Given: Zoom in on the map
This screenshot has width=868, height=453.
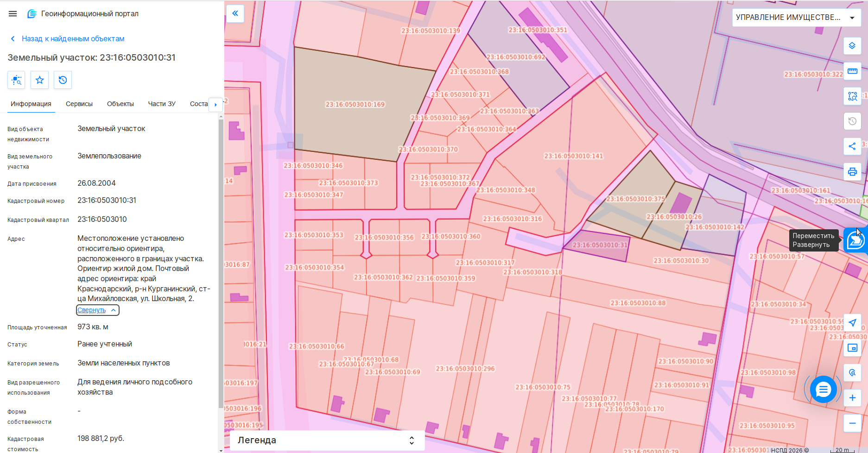Looking at the screenshot, I should 852,398.
